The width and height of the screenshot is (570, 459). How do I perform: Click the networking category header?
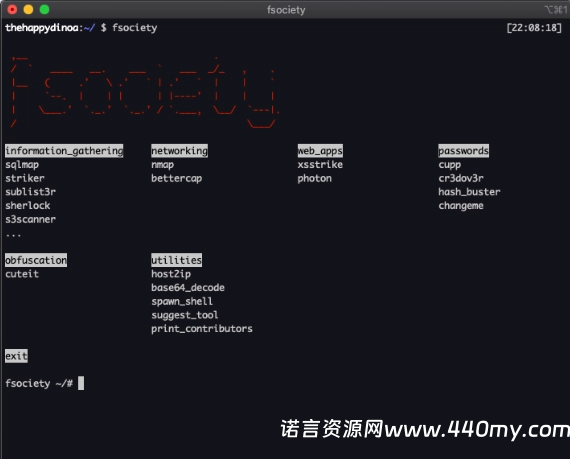click(x=180, y=151)
